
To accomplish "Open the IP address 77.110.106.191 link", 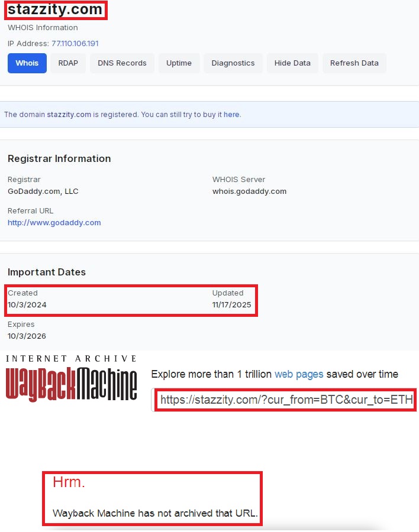I will pos(75,44).
